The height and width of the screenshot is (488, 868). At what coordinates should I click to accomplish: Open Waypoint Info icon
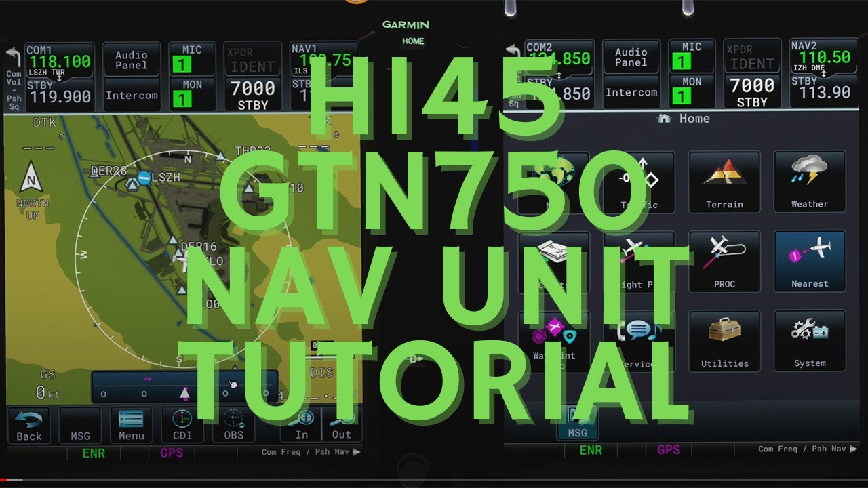click(553, 341)
